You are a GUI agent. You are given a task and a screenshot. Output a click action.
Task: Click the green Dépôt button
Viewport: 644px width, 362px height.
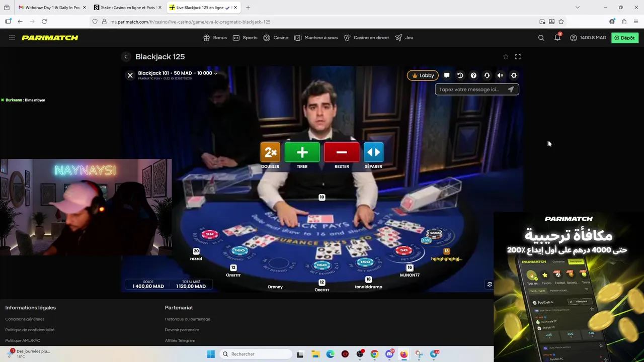[x=624, y=38]
